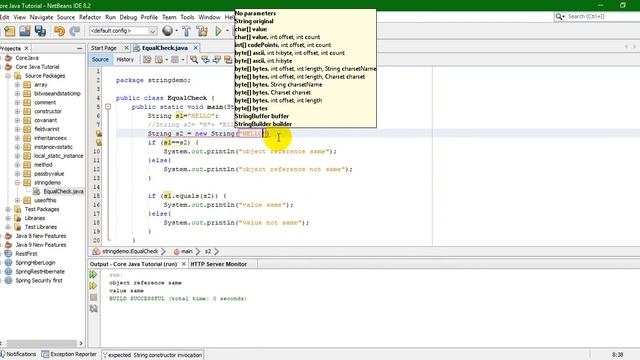Collapse the stringdemo package node

18,182
